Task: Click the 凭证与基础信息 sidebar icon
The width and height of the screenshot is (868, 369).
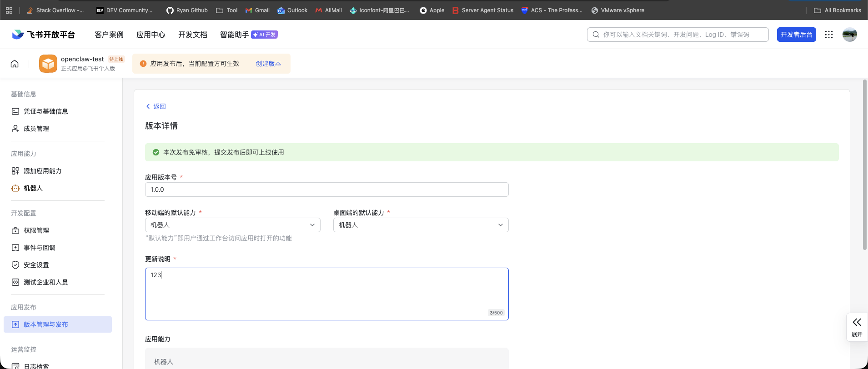Action: tap(15, 111)
